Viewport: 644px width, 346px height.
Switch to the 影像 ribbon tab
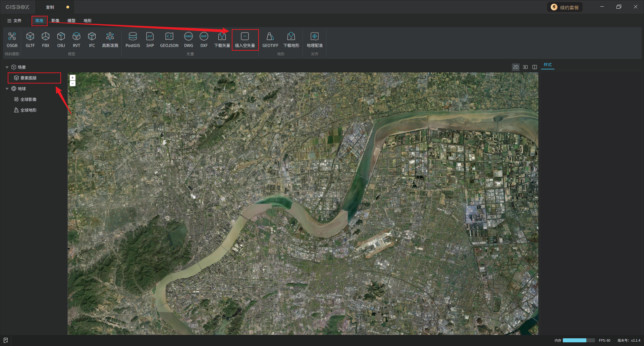coord(55,21)
